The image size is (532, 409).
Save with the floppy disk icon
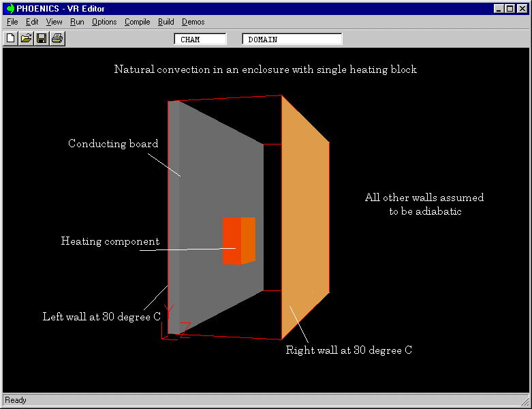(42, 39)
